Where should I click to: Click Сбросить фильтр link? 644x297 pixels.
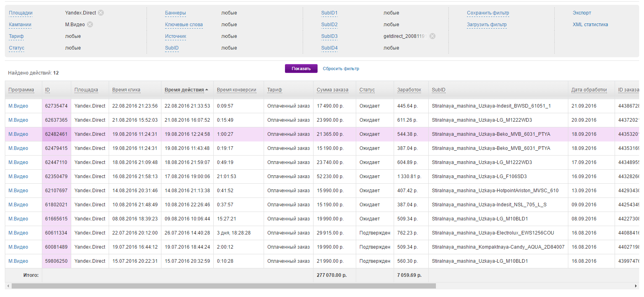341,69
